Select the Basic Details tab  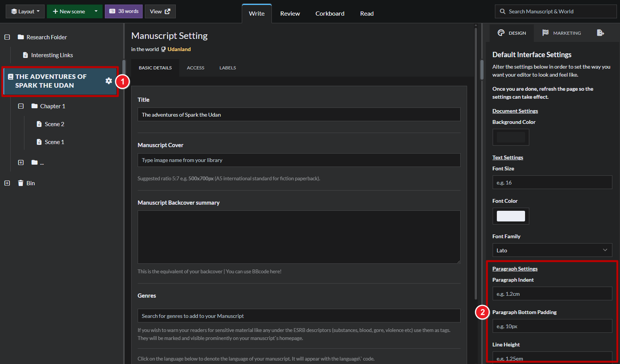click(x=155, y=68)
